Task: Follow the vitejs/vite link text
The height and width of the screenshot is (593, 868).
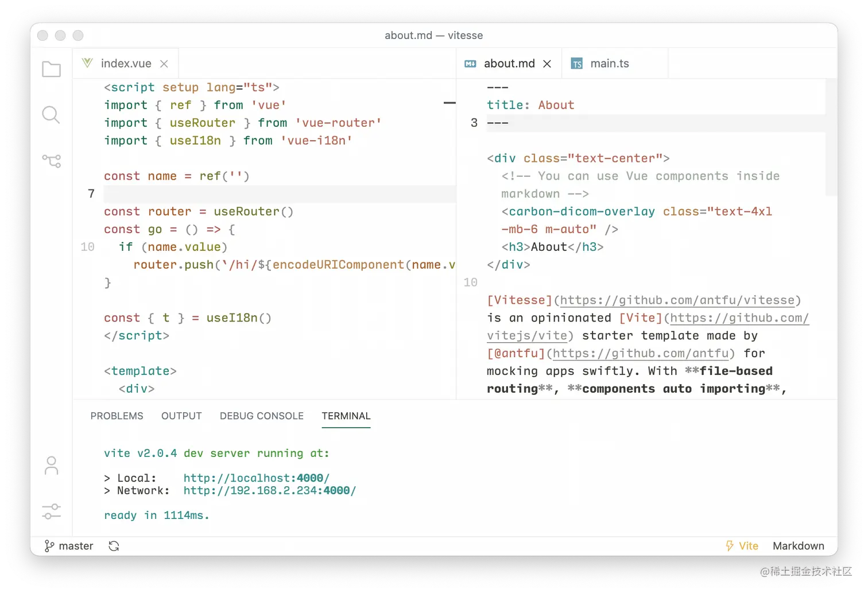Action: 528,336
